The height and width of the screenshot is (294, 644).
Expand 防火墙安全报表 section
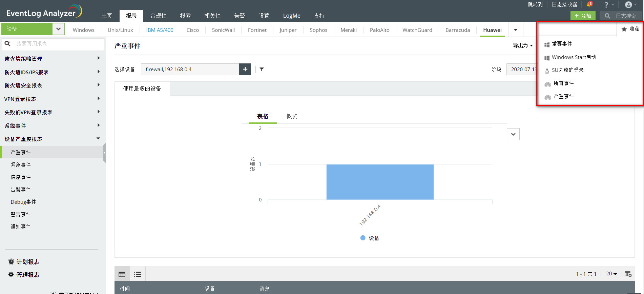[x=99, y=85]
